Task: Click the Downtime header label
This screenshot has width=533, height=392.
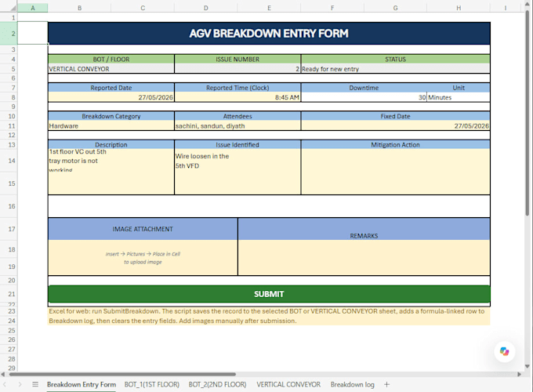Action: pos(364,88)
